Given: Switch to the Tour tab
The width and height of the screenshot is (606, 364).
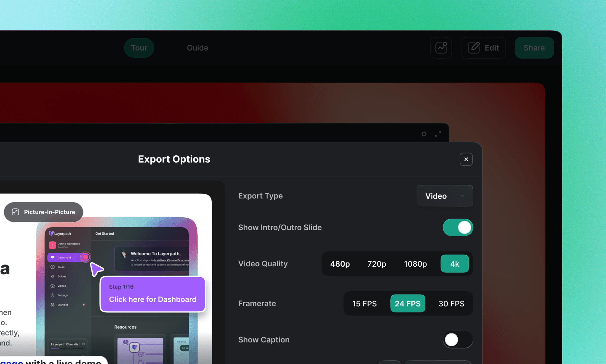Looking at the screenshot, I should (x=139, y=48).
